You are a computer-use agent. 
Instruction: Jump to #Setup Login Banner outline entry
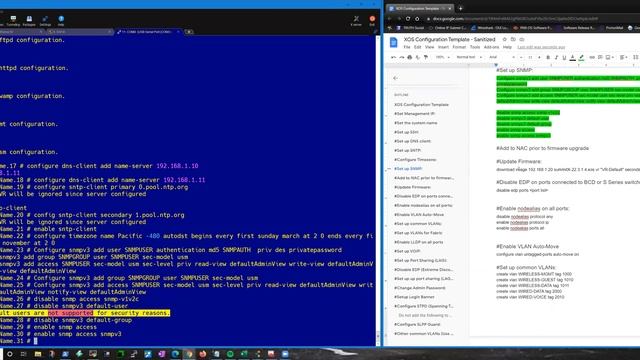click(414, 297)
